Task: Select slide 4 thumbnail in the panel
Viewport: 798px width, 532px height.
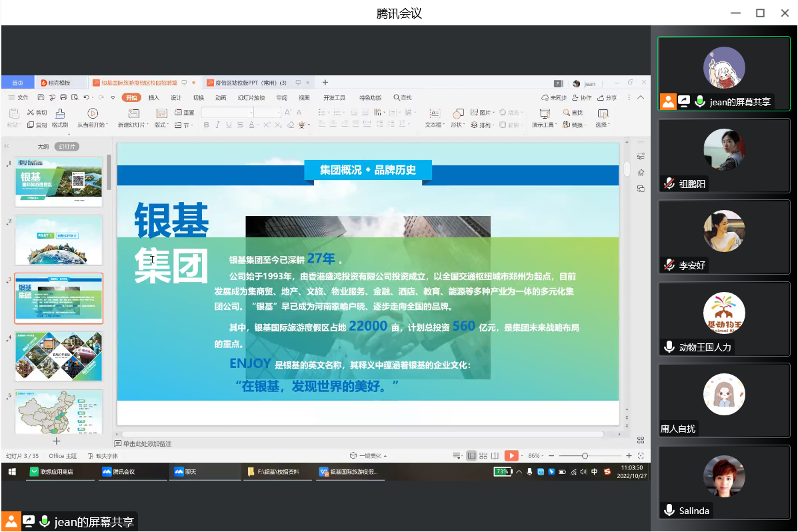Action: click(x=59, y=356)
